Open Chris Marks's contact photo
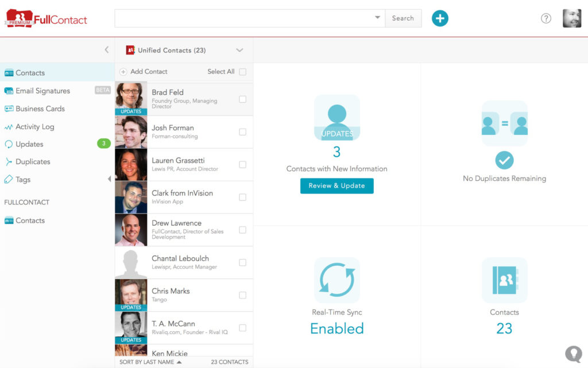This screenshot has height=368, width=588. (x=131, y=295)
